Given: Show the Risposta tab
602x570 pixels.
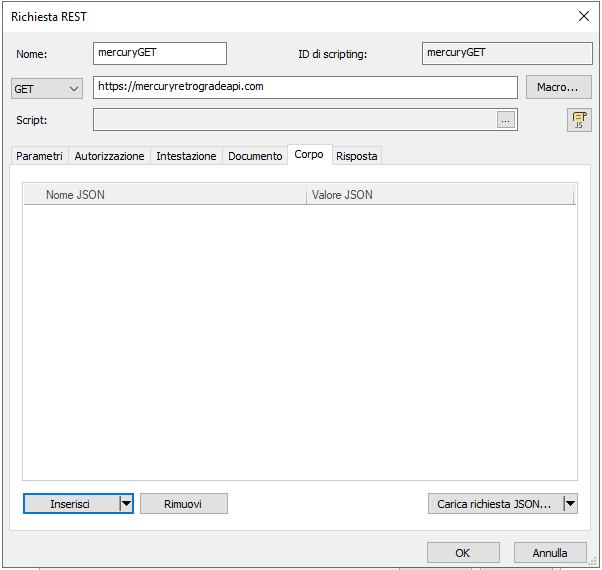Looking at the screenshot, I should [357, 157].
